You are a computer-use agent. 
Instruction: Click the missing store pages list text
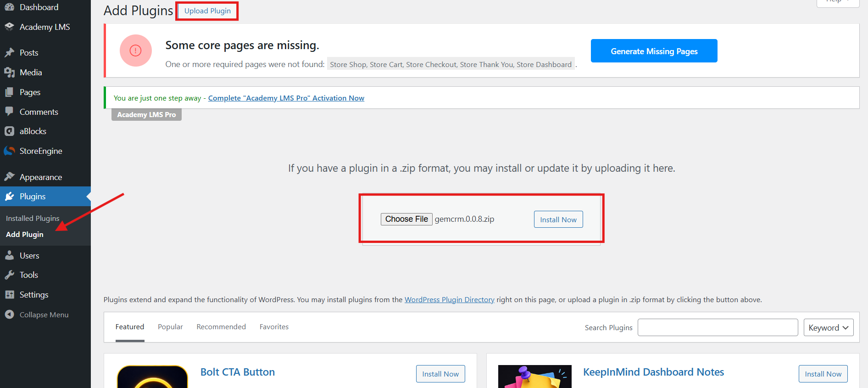pos(451,64)
